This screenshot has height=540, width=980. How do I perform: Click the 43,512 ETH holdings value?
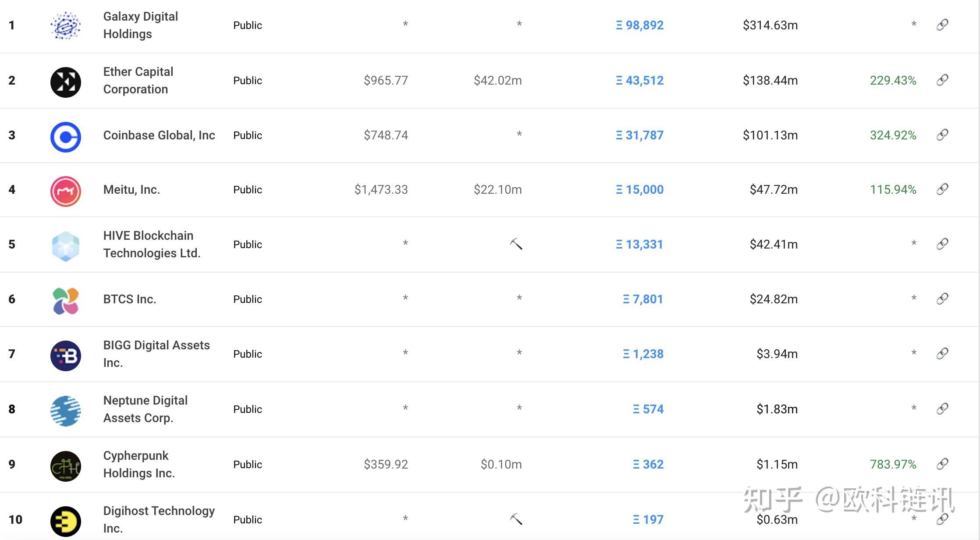tap(640, 80)
